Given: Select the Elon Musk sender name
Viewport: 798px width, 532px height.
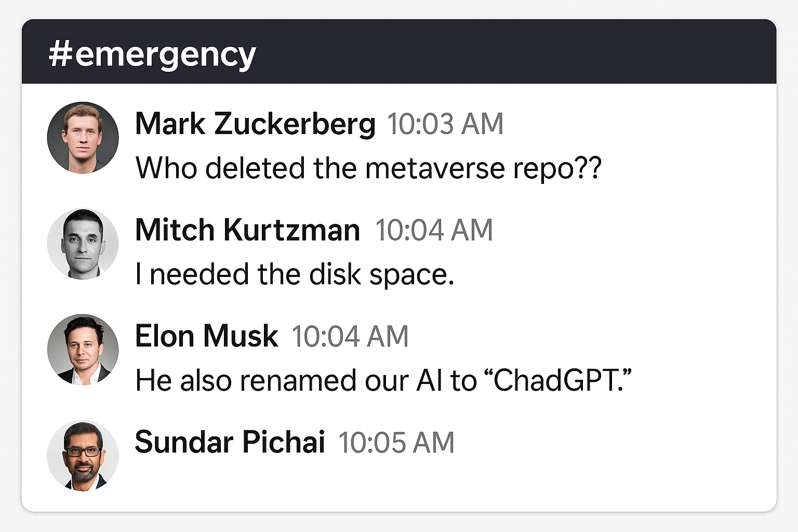Looking at the screenshot, I should pos(206,336).
